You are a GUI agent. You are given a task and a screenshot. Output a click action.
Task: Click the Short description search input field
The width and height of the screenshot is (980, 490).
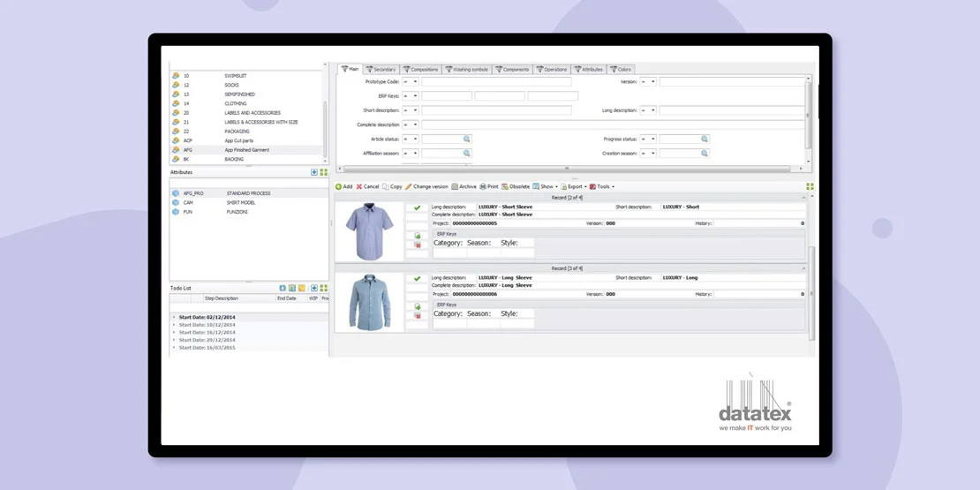click(496, 110)
